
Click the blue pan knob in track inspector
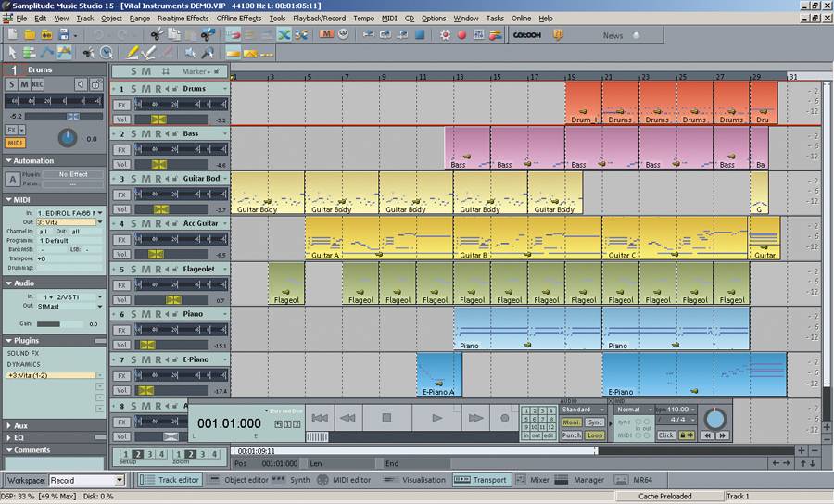(x=67, y=138)
